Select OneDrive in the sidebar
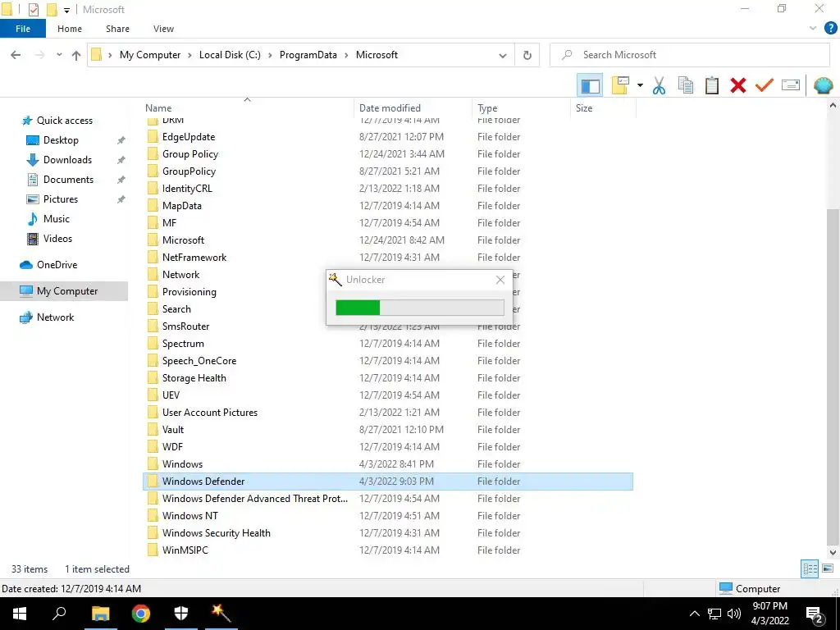The height and width of the screenshot is (630, 840). (57, 265)
